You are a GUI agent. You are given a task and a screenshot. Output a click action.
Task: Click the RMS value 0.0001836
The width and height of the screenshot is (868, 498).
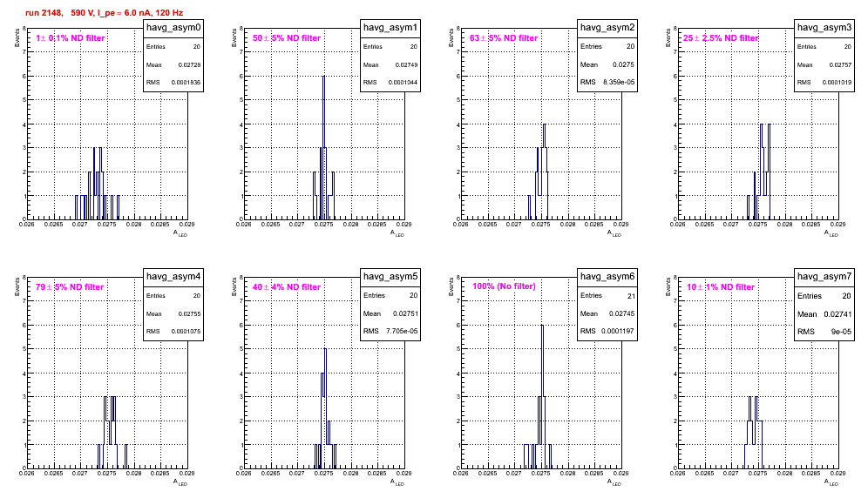click(186, 82)
